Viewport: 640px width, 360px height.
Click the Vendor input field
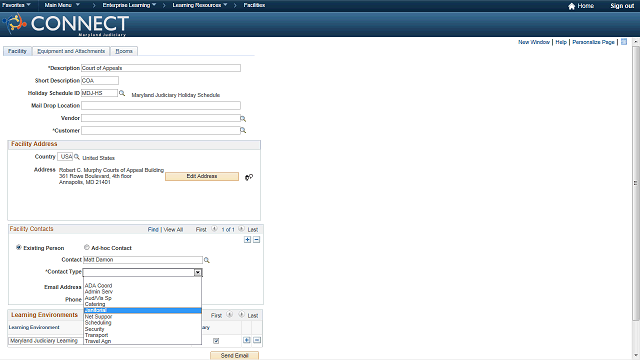pos(160,118)
